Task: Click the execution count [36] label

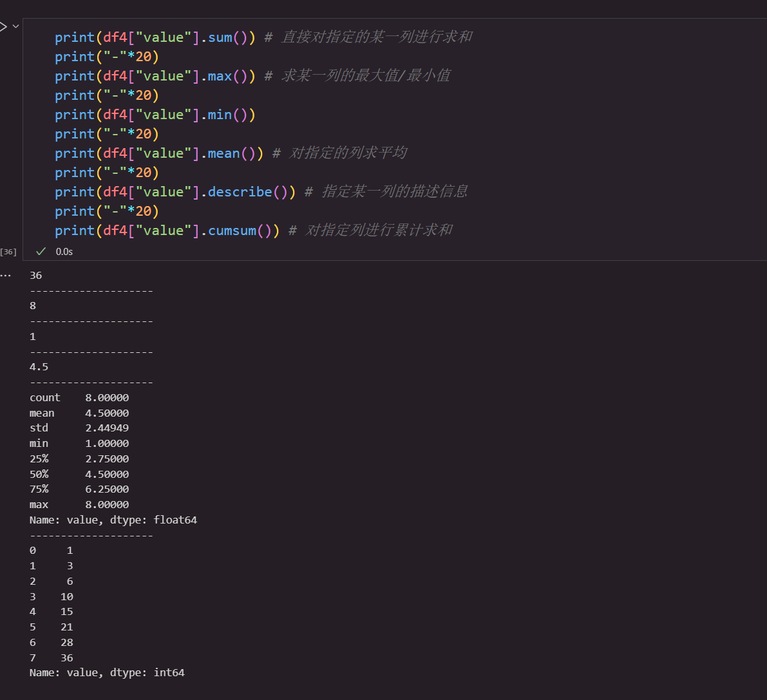Action: (x=8, y=252)
